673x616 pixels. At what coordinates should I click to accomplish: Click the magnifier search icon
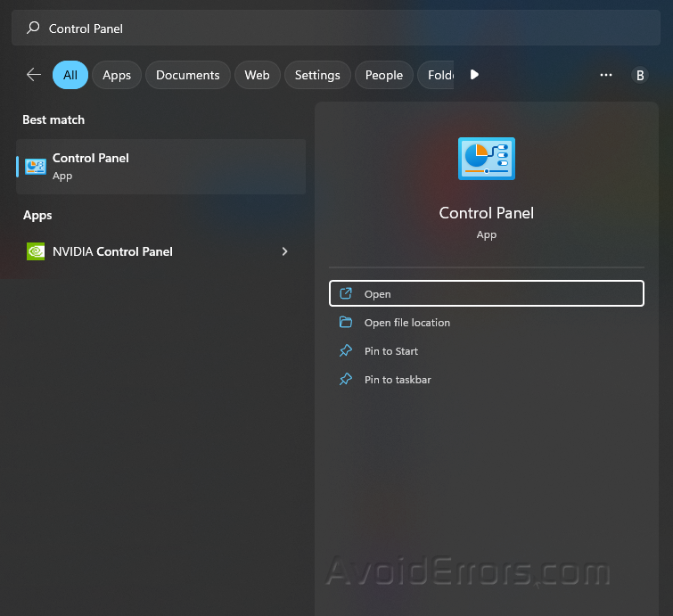coord(33,29)
